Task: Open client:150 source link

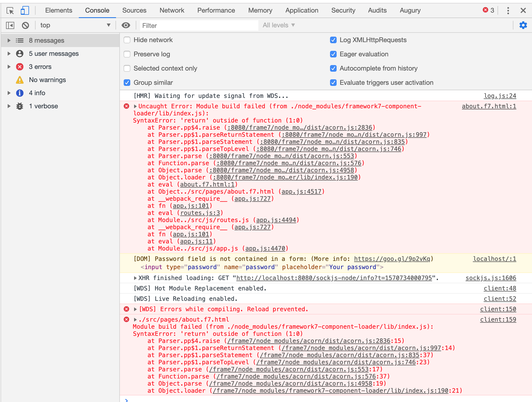Action: [498, 309]
